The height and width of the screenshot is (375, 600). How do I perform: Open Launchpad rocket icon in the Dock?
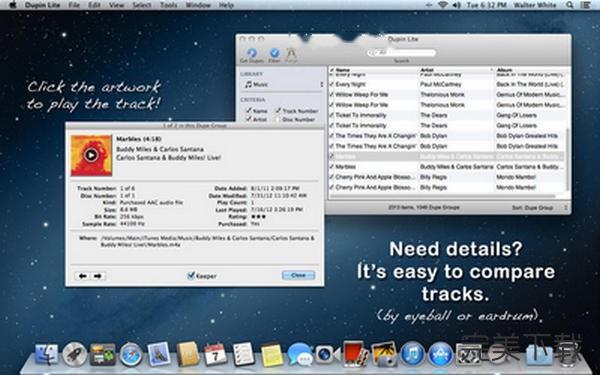[75, 355]
